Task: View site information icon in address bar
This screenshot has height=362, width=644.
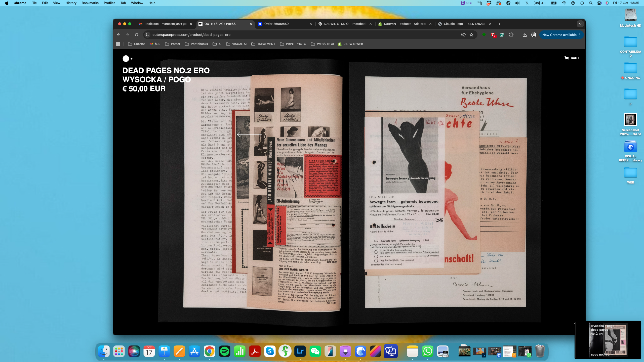Action: click(148, 35)
